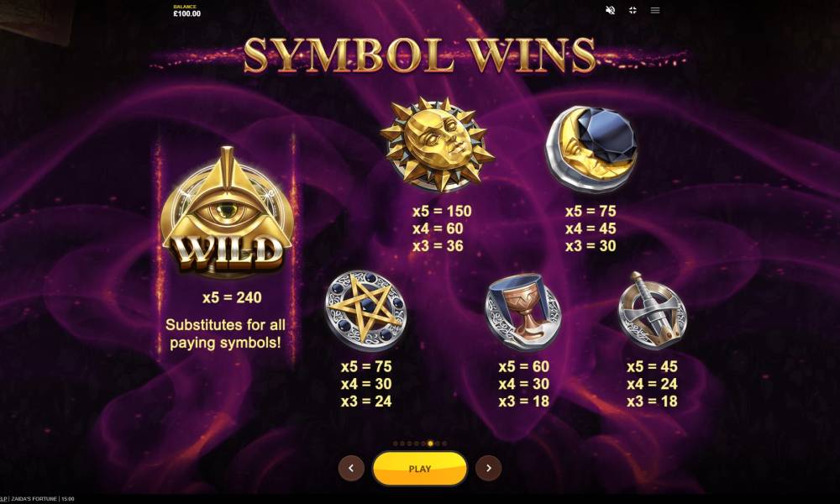Screen dimensions: 840x504
Task: Go to next paytable page
Action: (x=489, y=468)
